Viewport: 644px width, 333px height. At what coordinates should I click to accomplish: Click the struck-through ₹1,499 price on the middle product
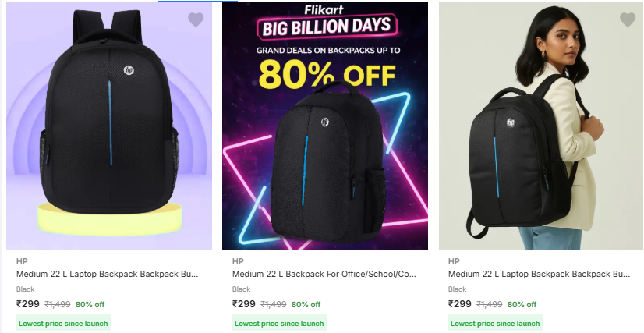[273, 305]
